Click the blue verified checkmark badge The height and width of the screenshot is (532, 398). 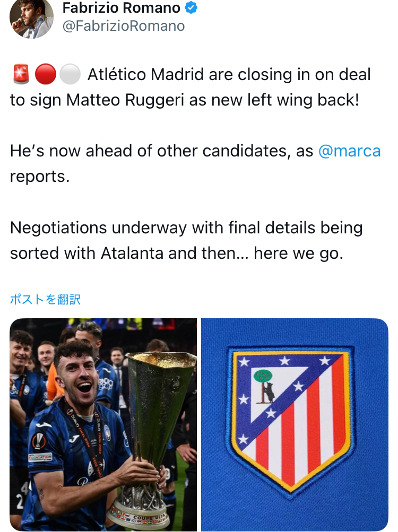tap(191, 7)
